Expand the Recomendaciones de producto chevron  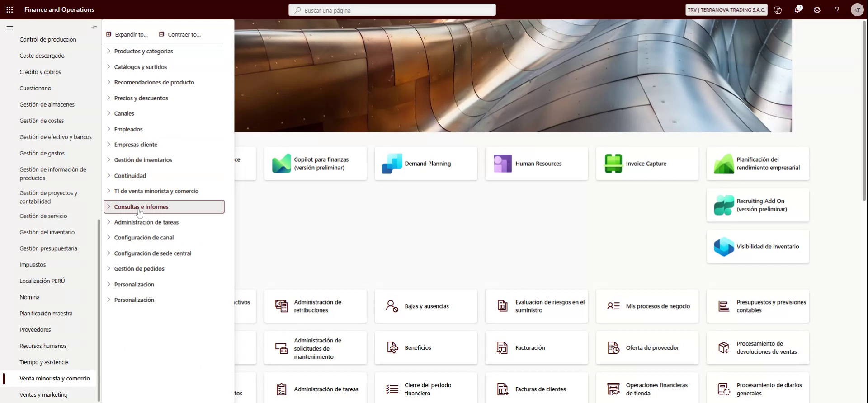tap(108, 82)
